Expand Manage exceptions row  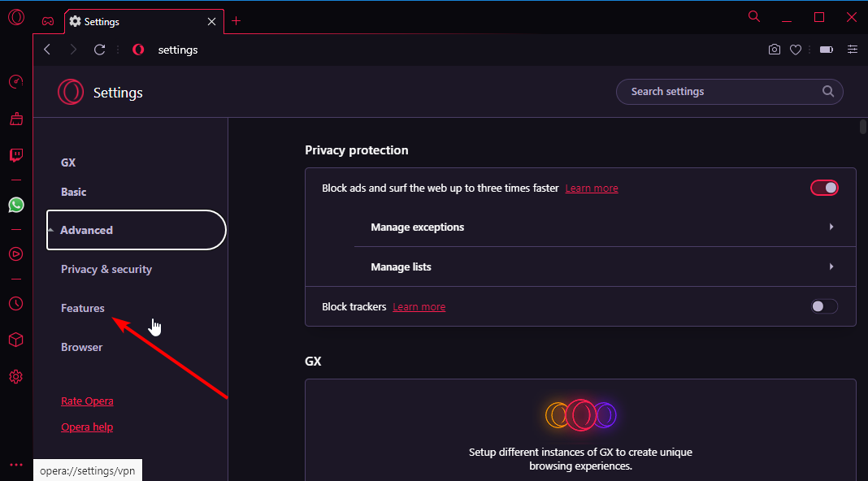coord(605,227)
